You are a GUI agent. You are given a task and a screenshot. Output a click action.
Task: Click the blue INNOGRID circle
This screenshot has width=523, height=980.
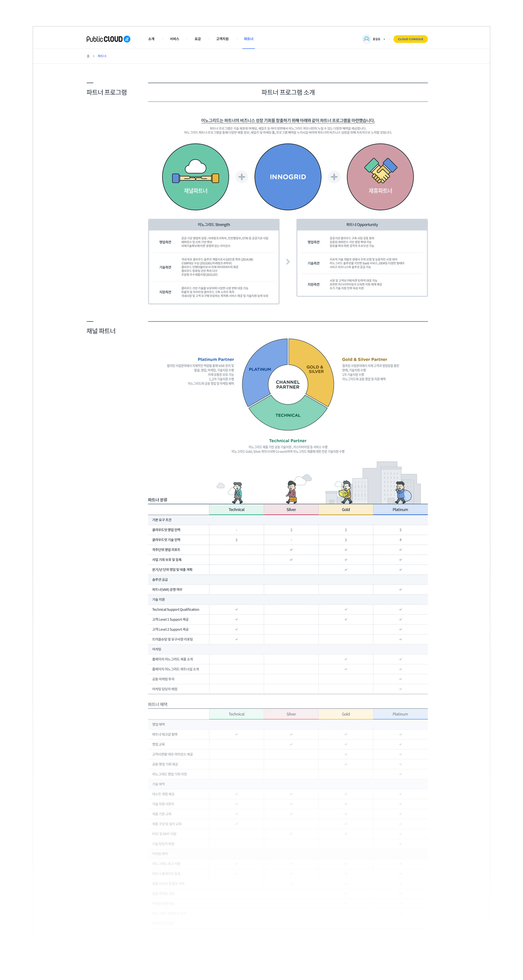click(x=288, y=176)
